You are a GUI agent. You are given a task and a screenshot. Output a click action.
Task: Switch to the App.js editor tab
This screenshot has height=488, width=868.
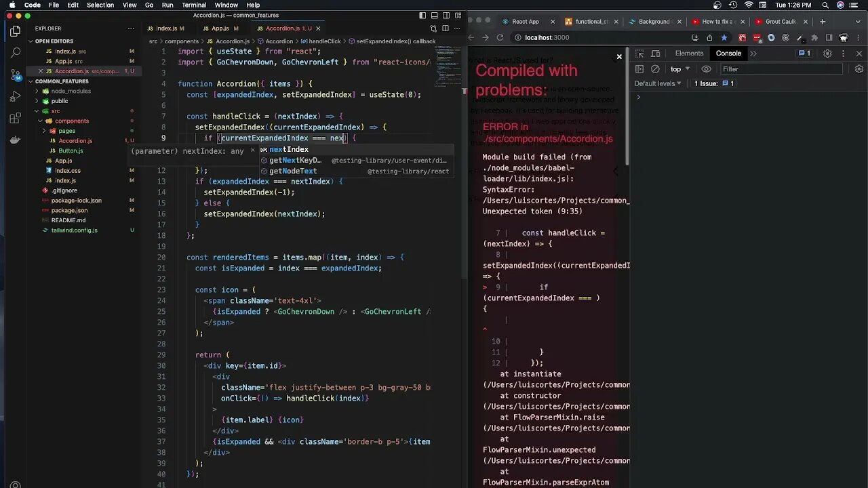point(220,28)
